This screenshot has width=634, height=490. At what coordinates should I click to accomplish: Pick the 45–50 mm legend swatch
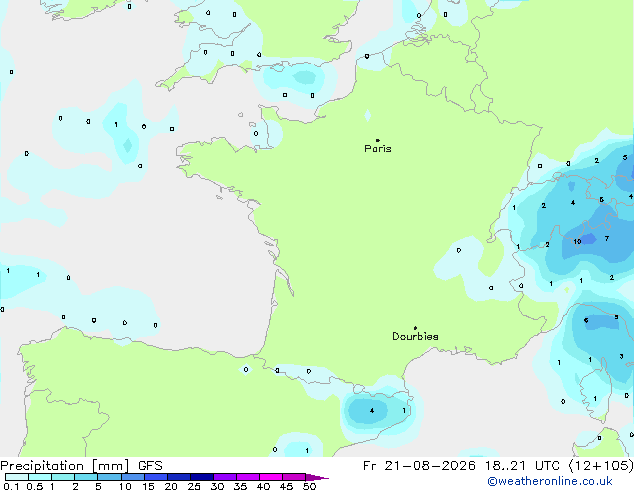tap(294, 477)
